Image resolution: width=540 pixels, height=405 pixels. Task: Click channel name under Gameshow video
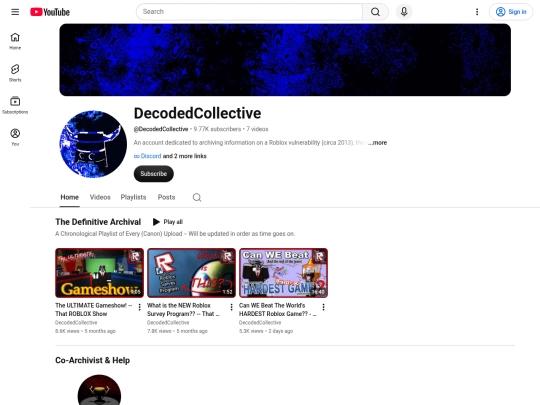click(76, 323)
